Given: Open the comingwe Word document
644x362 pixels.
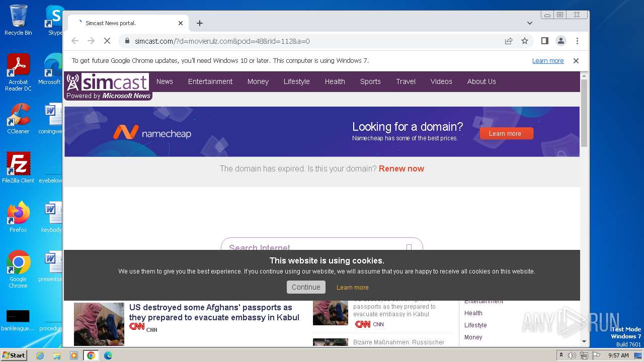Looking at the screenshot, I should tap(52, 119).
